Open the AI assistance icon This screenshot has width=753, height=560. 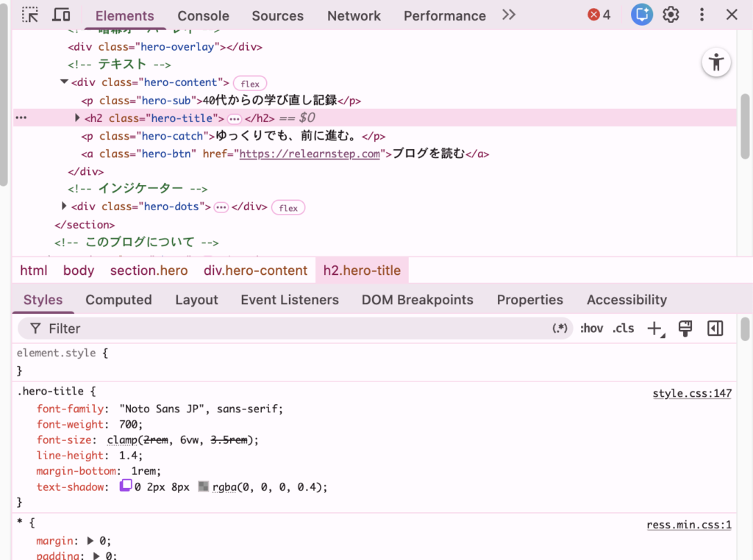[x=641, y=15]
